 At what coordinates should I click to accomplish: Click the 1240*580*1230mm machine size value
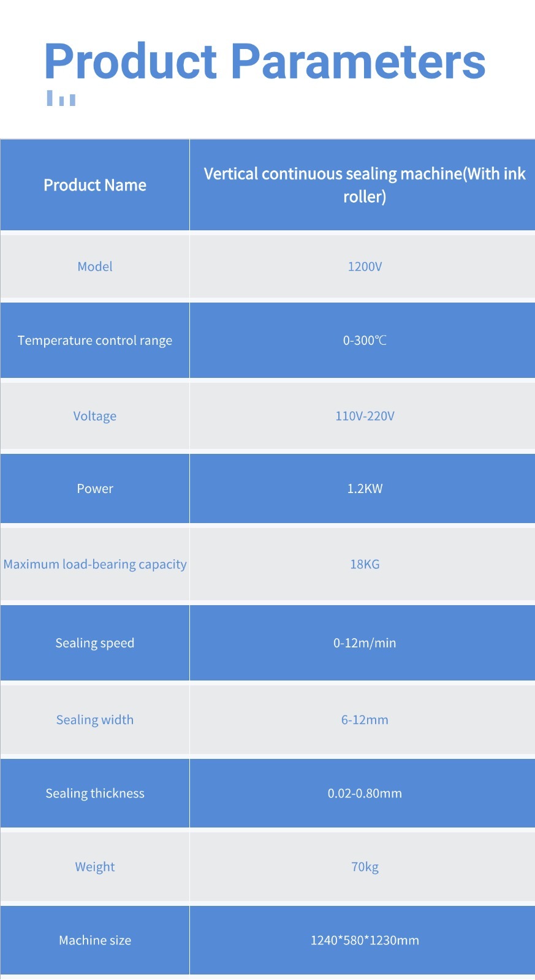[x=365, y=940]
